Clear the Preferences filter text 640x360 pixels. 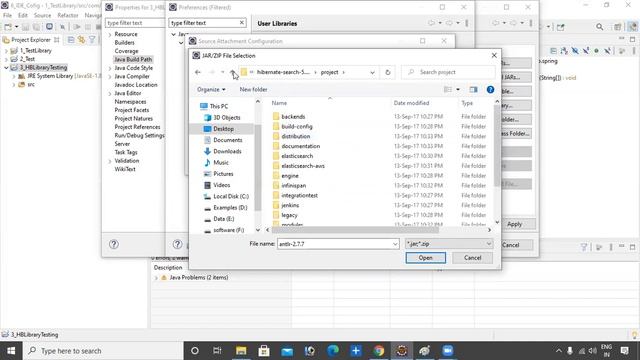point(242,23)
